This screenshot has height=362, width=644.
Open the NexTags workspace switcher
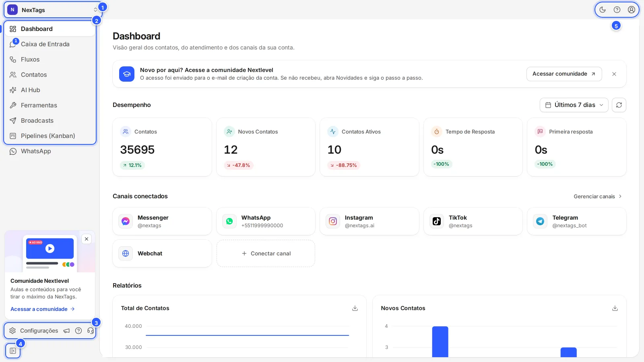pos(53,10)
